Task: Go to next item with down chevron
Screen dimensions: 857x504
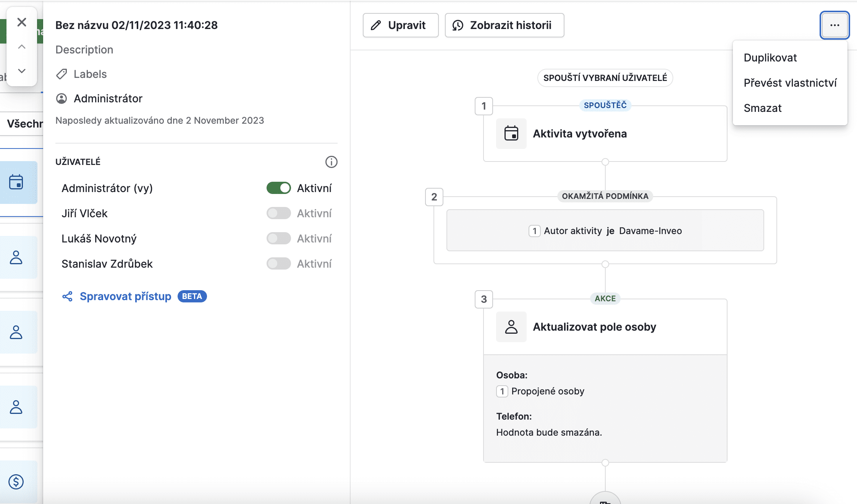Action: pos(22,71)
